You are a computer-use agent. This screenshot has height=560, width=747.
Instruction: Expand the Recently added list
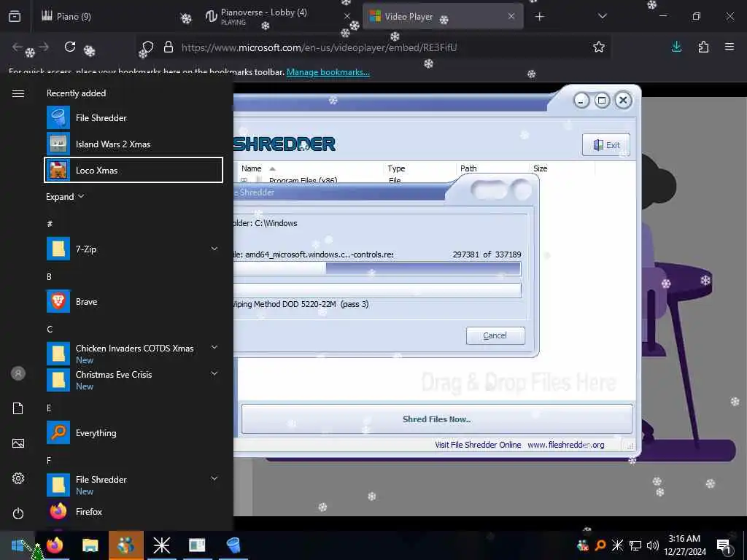[x=65, y=197]
